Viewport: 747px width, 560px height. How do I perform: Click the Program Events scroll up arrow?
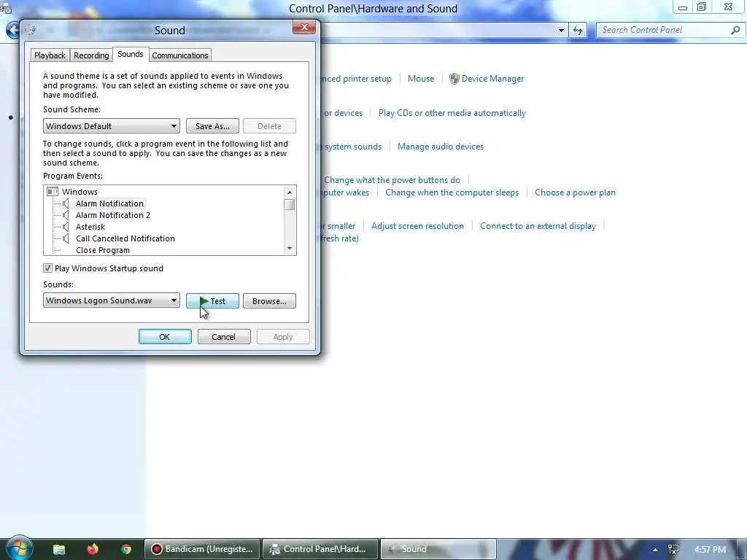click(x=289, y=192)
